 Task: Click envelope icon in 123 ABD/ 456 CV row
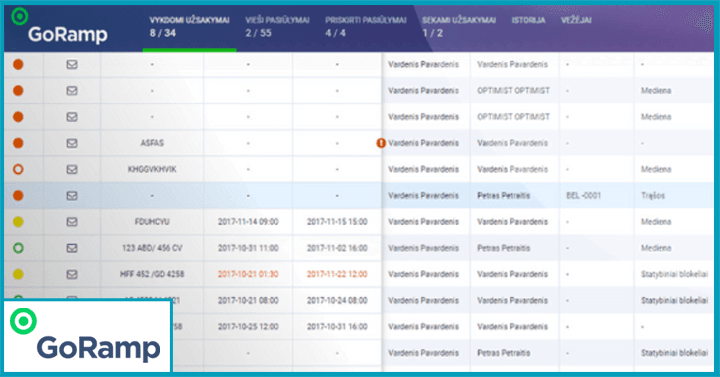pyautogui.click(x=72, y=248)
